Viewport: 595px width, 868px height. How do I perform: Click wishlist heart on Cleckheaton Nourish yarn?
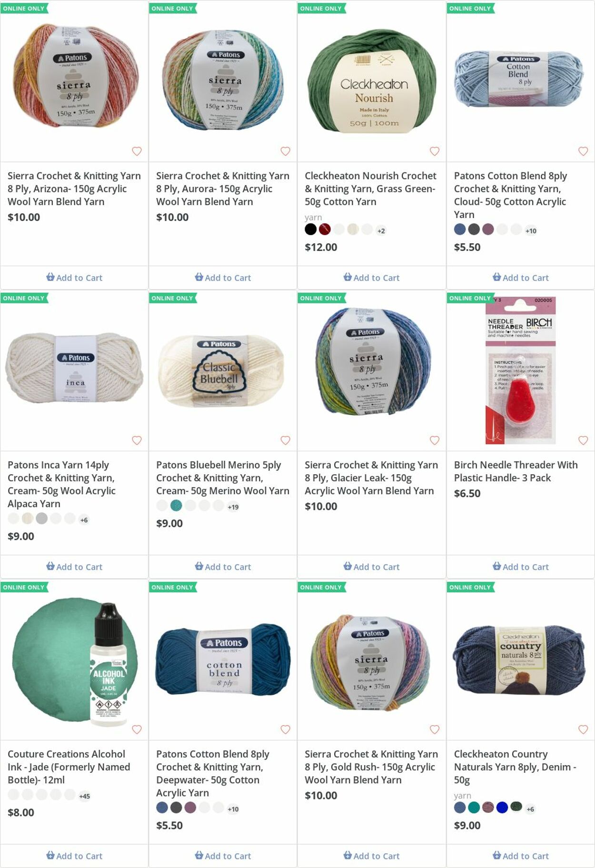click(x=435, y=151)
